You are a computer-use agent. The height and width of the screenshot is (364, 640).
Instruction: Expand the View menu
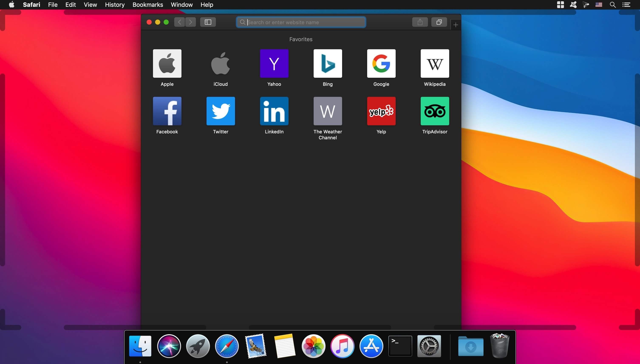(x=90, y=4)
